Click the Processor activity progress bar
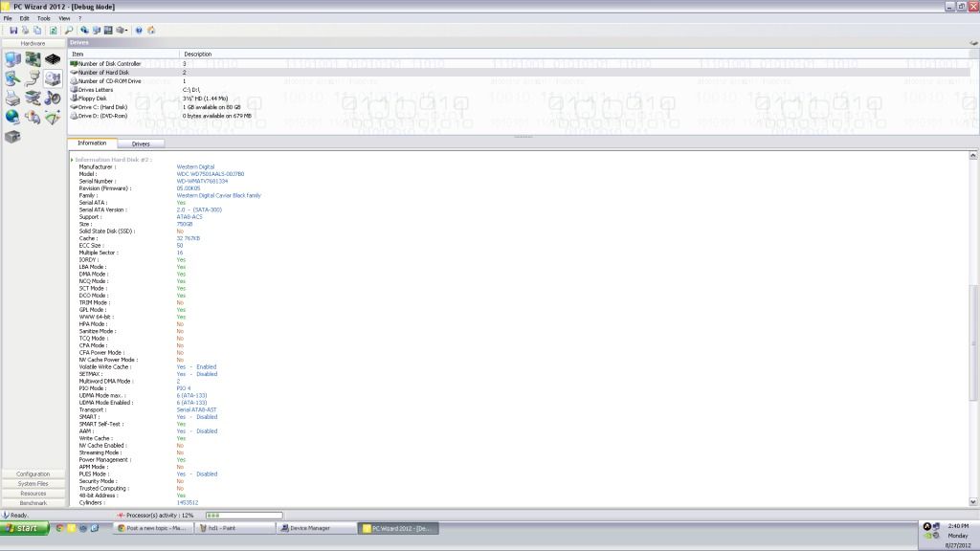This screenshot has width=980, height=551. (244, 516)
